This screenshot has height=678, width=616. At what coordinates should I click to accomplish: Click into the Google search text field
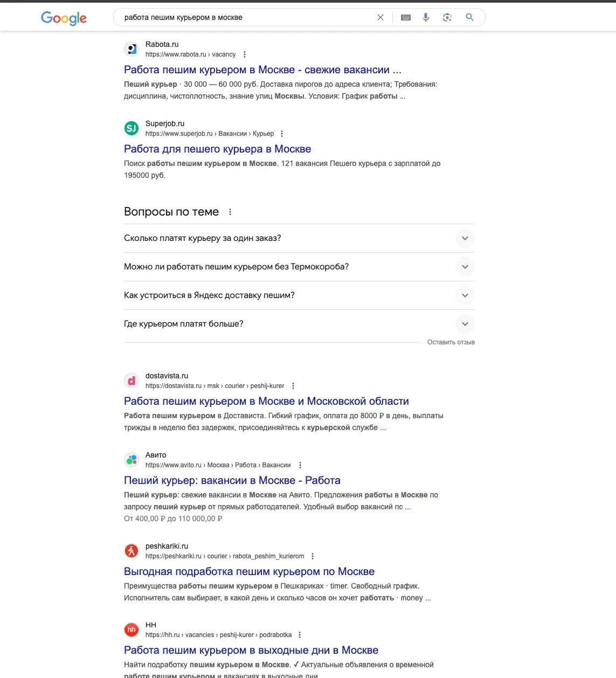[x=243, y=17]
